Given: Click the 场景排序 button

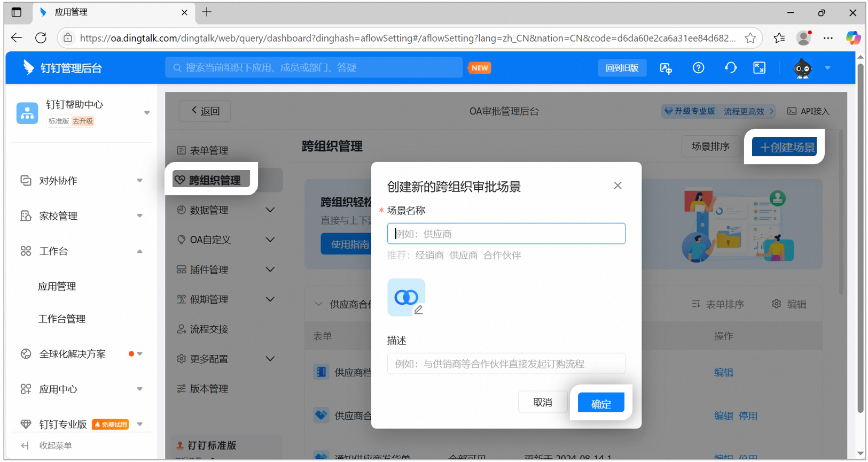Looking at the screenshot, I should pyautogui.click(x=710, y=147).
